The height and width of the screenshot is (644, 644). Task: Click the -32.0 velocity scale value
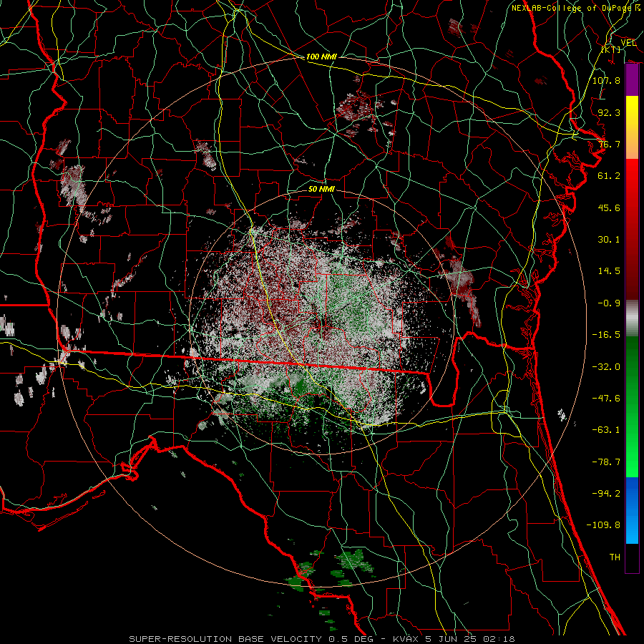click(x=606, y=367)
